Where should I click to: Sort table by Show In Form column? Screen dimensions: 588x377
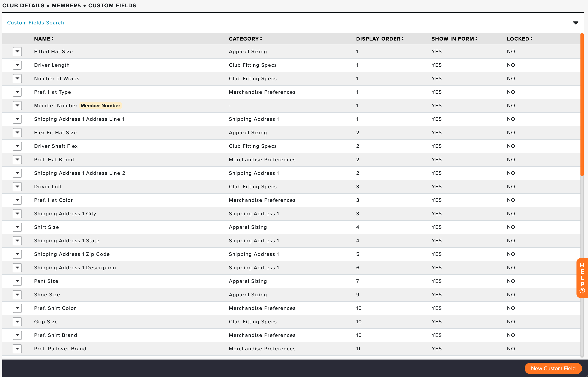pyautogui.click(x=454, y=39)
